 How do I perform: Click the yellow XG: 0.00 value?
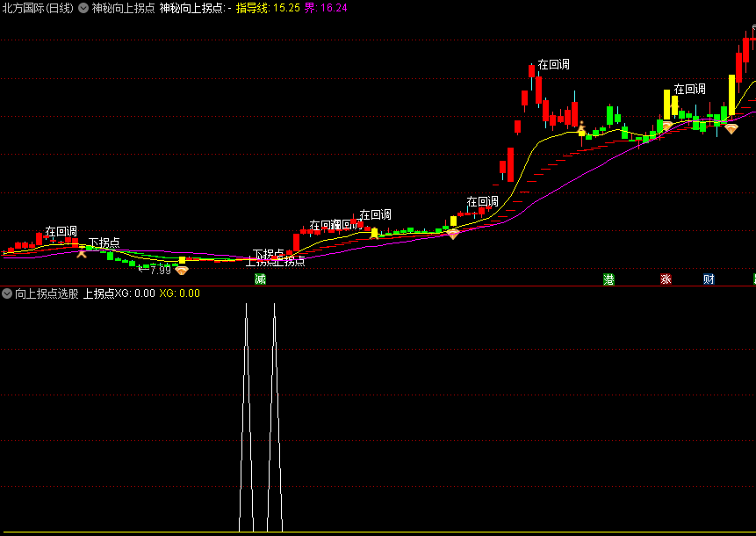pyautogui.click(x=179, y=293)
